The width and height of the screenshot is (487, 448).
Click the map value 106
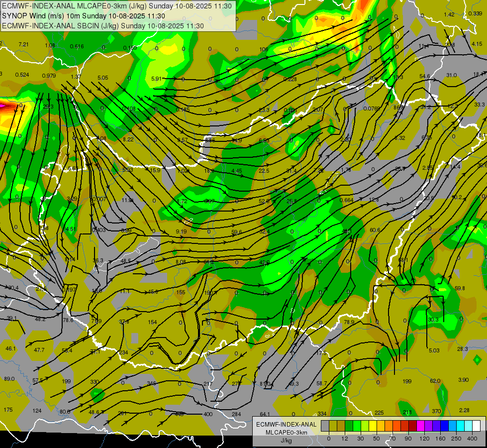click(x=264, y=49)
